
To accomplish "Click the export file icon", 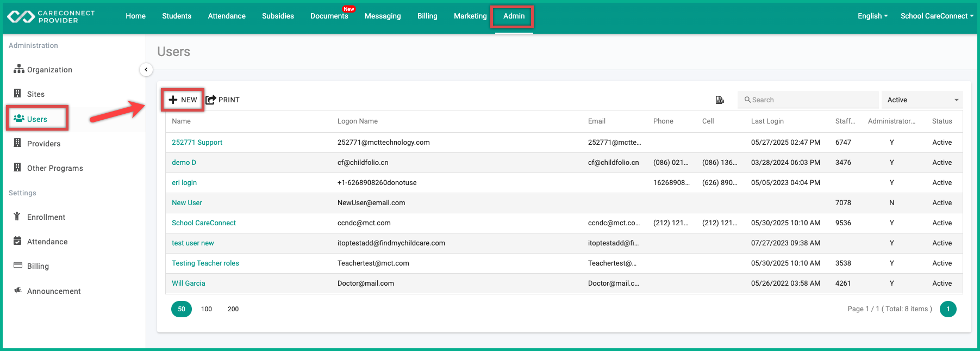I will tap(720, 100).
